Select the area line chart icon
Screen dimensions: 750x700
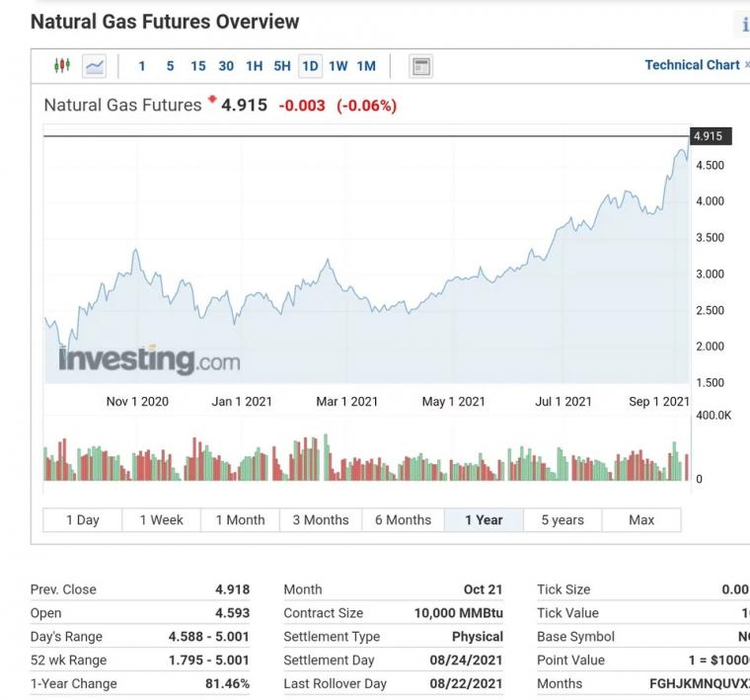point(94,66)
